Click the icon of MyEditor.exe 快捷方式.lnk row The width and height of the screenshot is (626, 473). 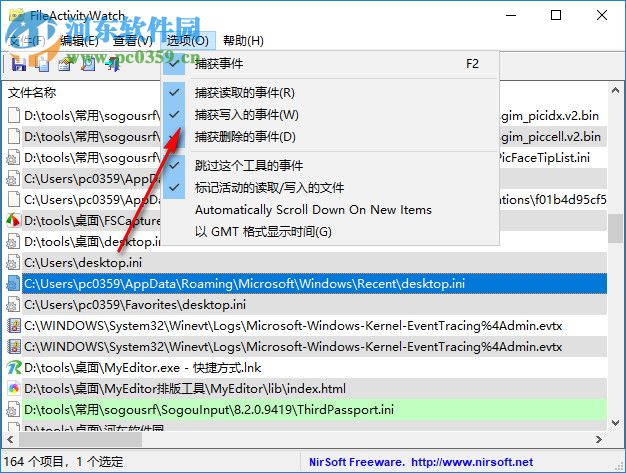tap(13, 367)
